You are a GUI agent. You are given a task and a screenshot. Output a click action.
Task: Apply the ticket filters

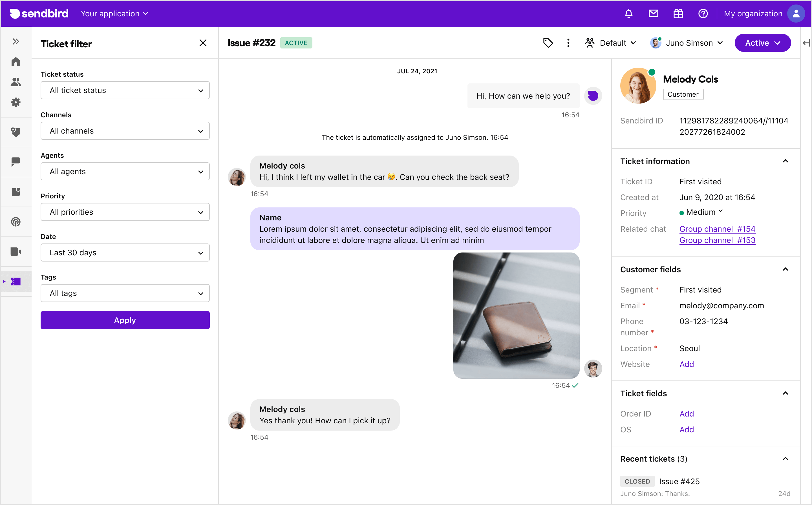[125, 320]
